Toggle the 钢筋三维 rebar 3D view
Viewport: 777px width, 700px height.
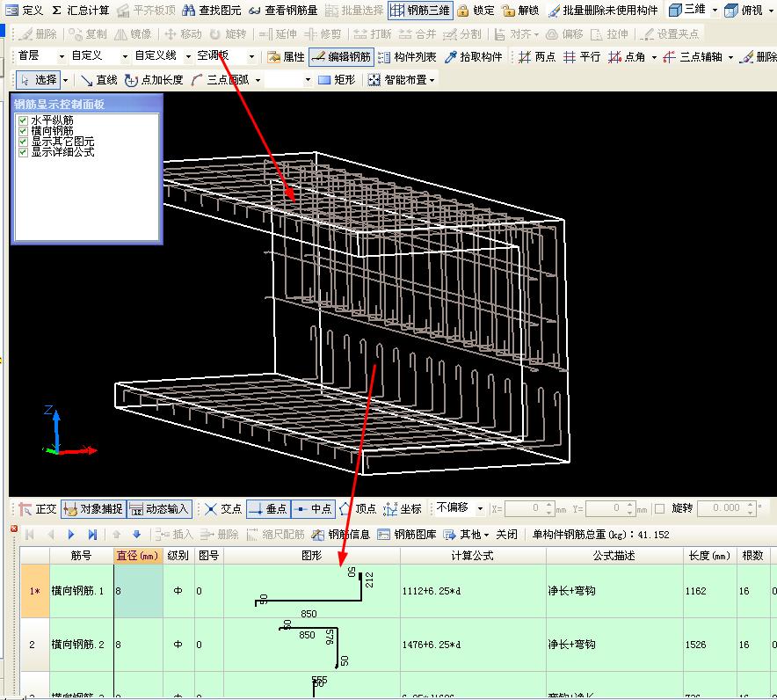[419, 11]
